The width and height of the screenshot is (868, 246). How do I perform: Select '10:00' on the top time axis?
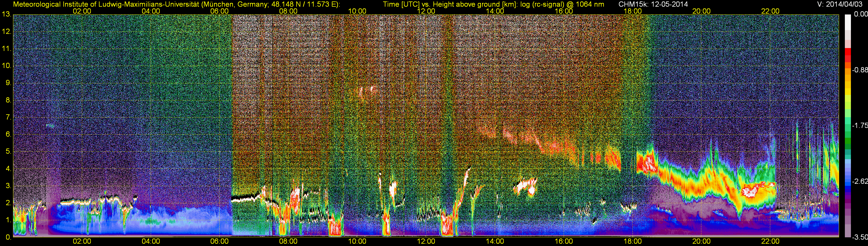click(x=357, y=11)
